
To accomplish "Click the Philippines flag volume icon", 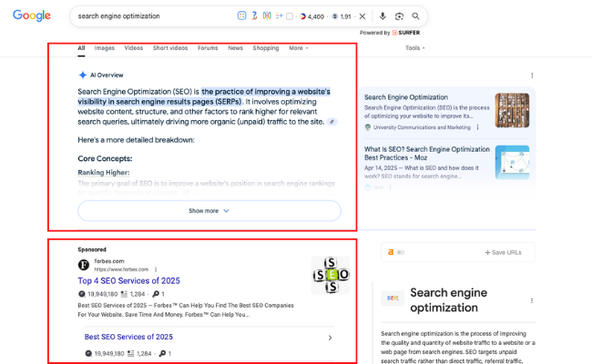I will point(302,16).
